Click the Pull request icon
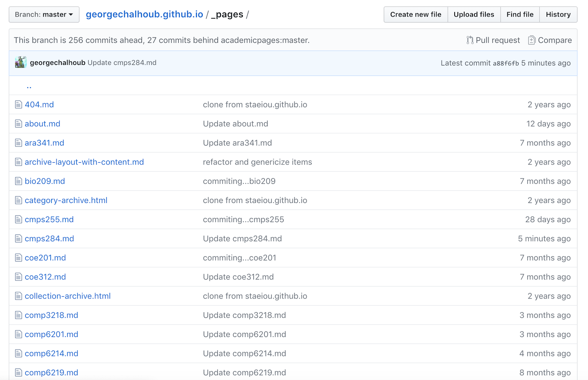 (470, 40)
